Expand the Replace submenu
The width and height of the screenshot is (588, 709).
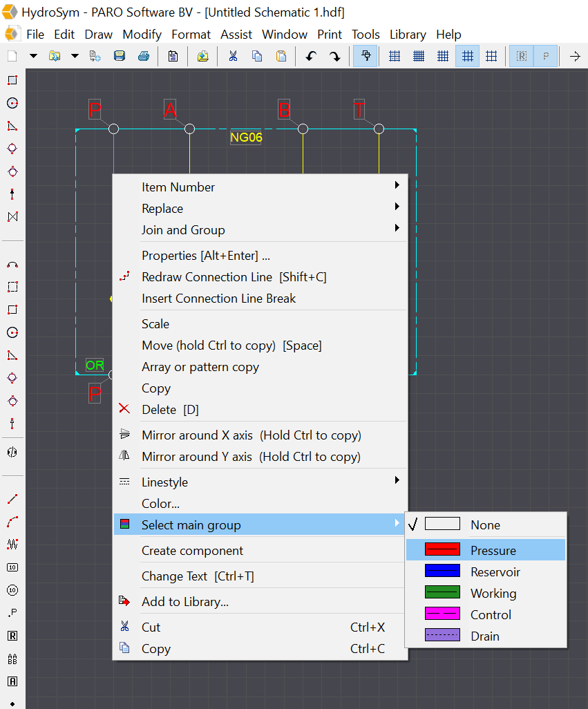click(x=397, y=206)
